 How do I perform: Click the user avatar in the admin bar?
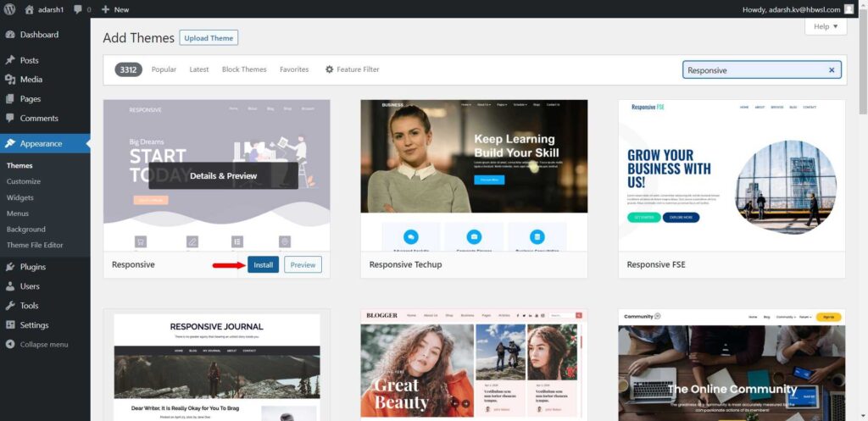coord(849,9)
